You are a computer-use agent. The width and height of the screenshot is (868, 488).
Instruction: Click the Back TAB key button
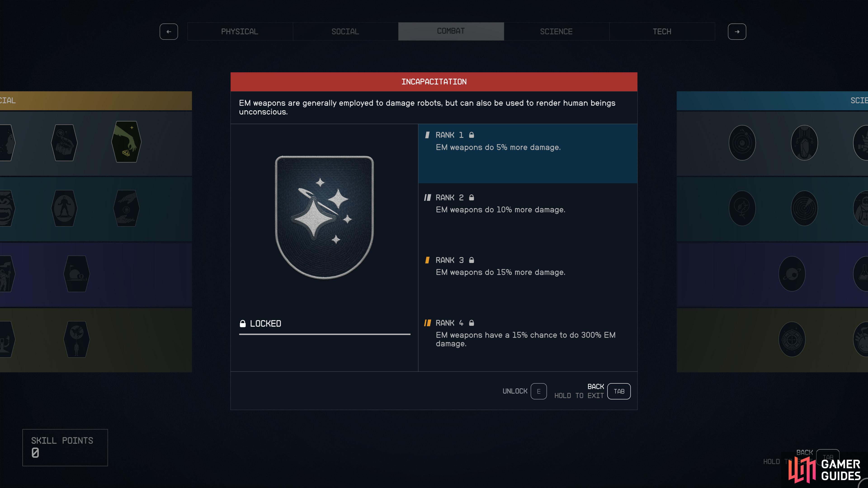click(x=619, y=391)
